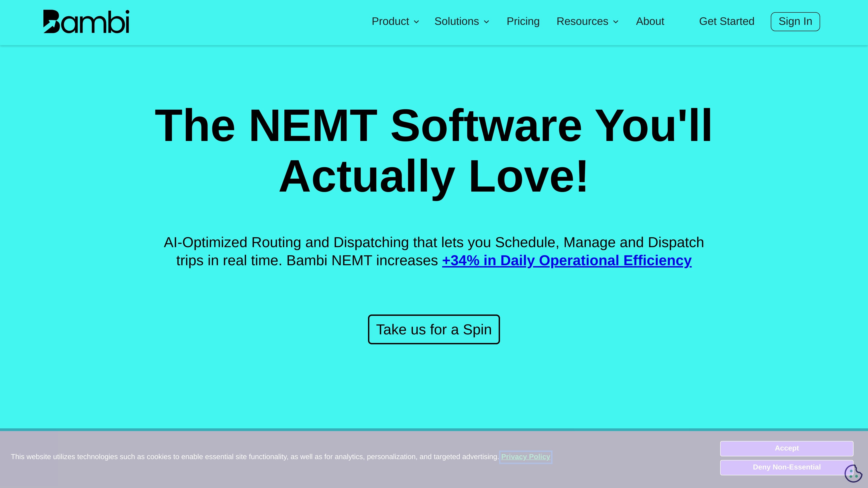
Task: Open the Privacy Policy link
Action: point(525,457)
